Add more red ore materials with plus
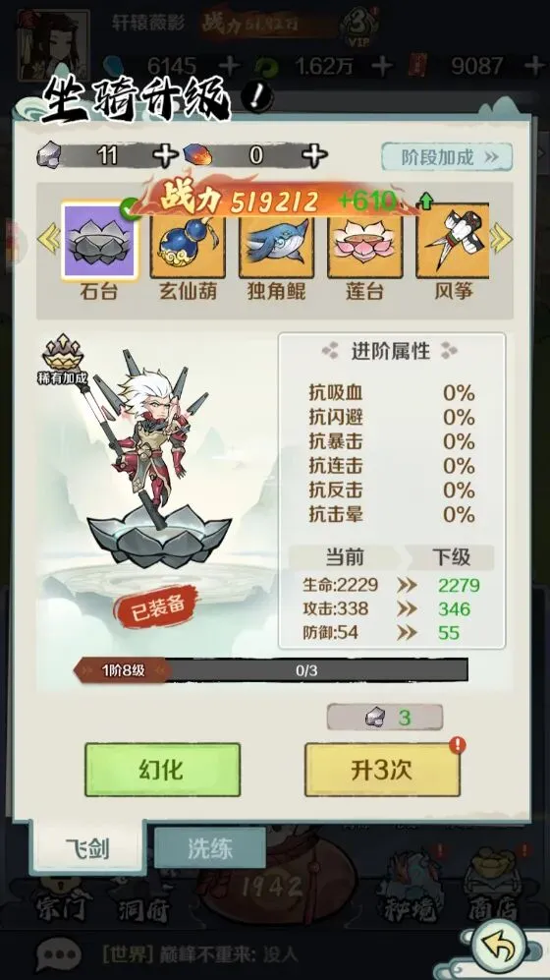Screen dimensions: 550x980 tap(314, 155)
